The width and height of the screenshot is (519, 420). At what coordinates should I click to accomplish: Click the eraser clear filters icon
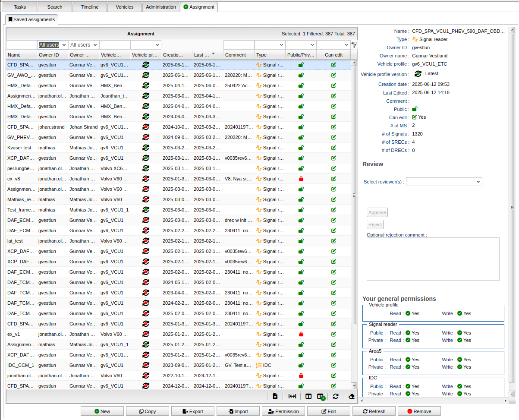point(351,396)
